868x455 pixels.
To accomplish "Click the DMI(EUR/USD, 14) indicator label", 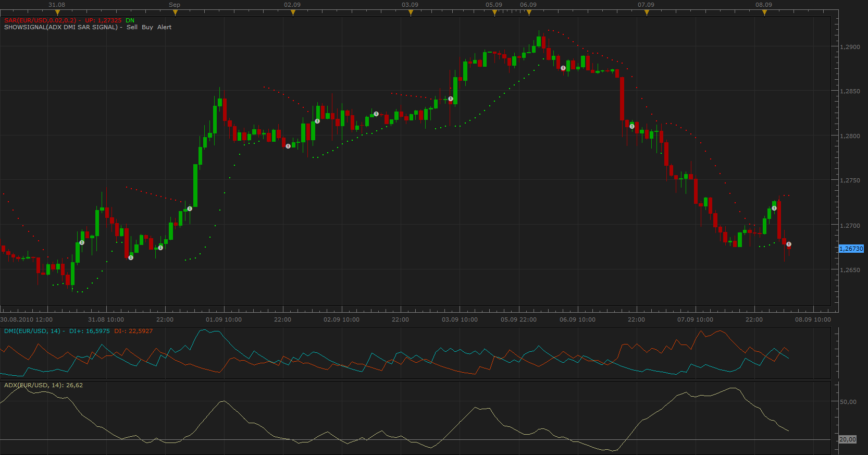I will point(32,331).
